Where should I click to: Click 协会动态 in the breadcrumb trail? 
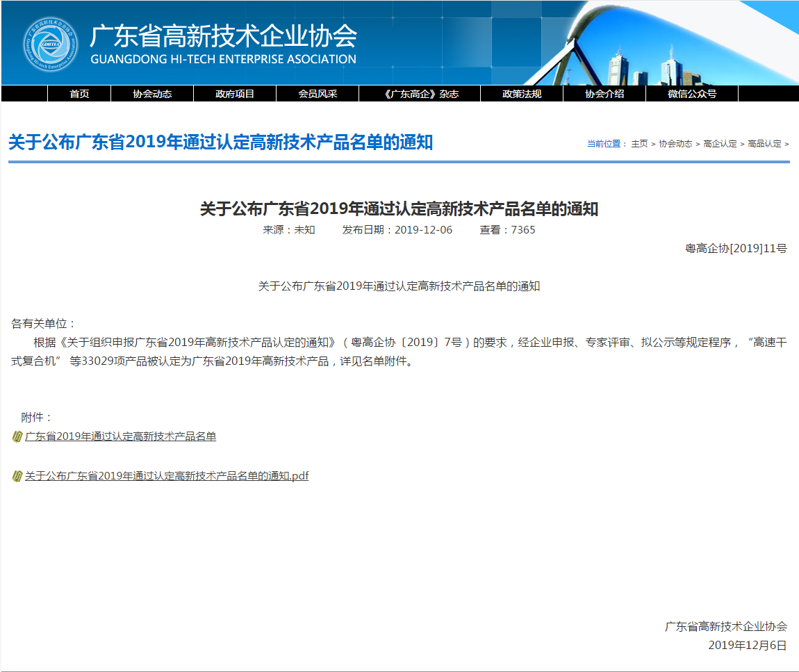click(675, 144)
